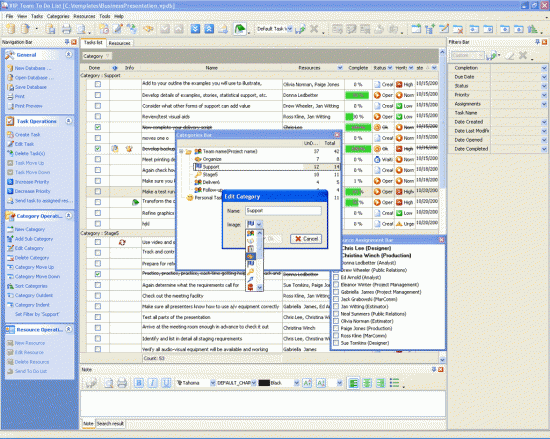Screen dimensions: 550x439
Task: Select the Organize category in tree
Action: (x=212, y=159)
